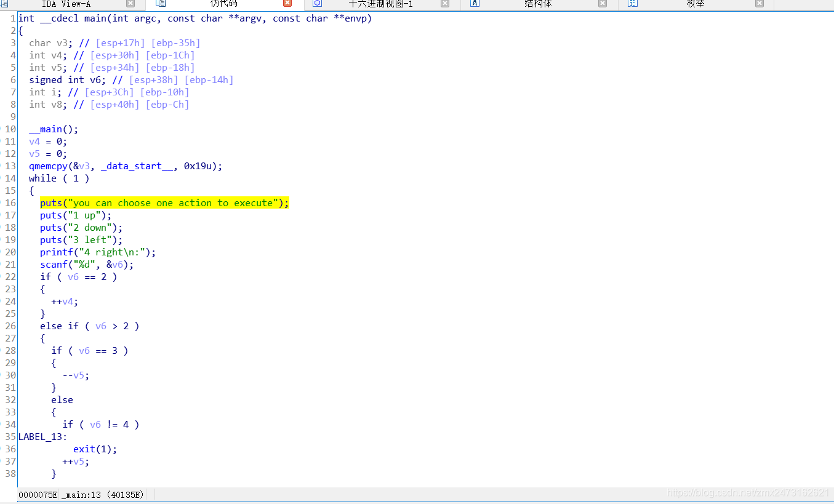The image size is (834, 504).
Task: Click the 0x19u constant in qmemcpy
Action: pos(198,166)
